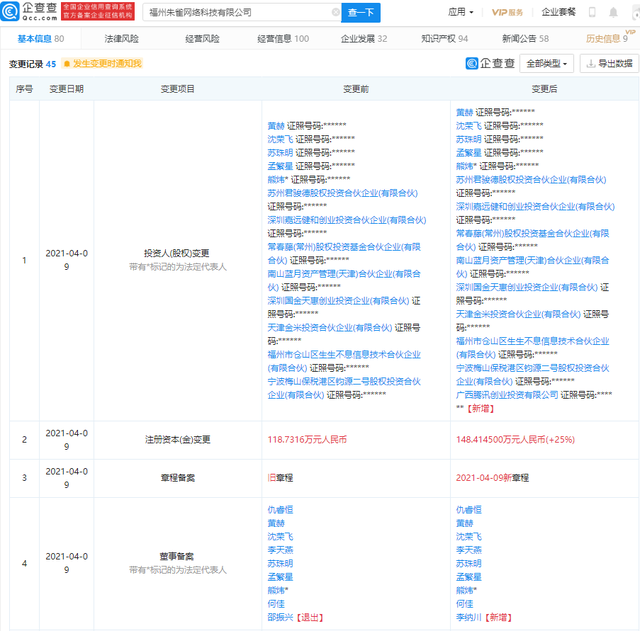Click the orange bell for change notifications
This screenshot has height=631, width=640.
click(67, 64)
